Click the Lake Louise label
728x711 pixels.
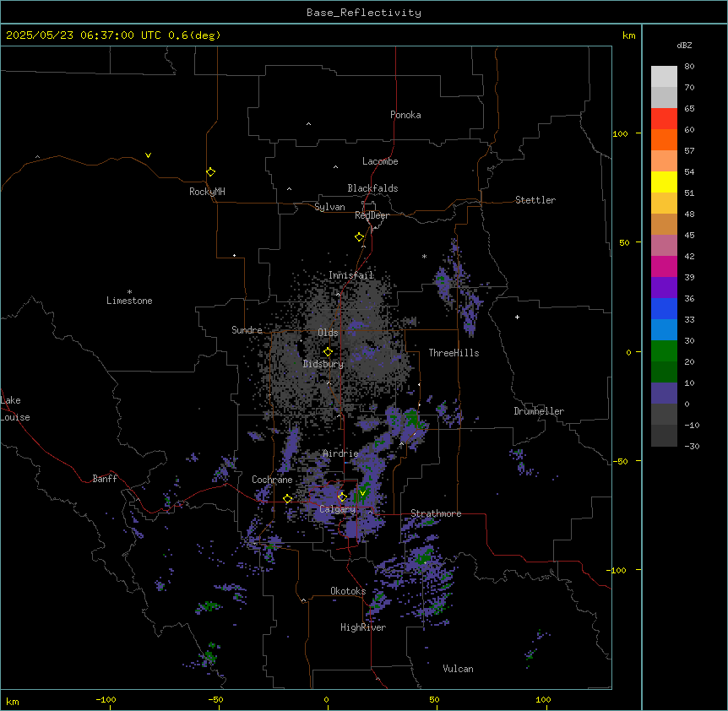point(15,409)
